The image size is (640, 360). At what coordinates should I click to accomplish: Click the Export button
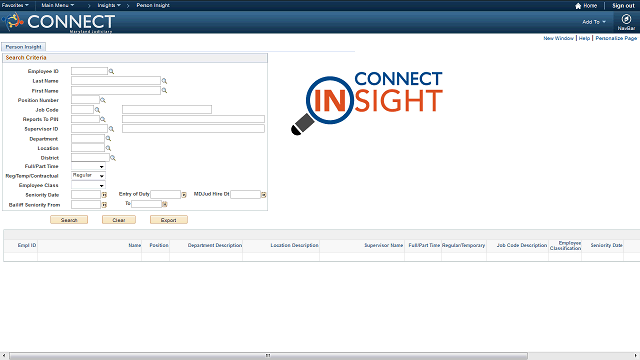(169, 220)
